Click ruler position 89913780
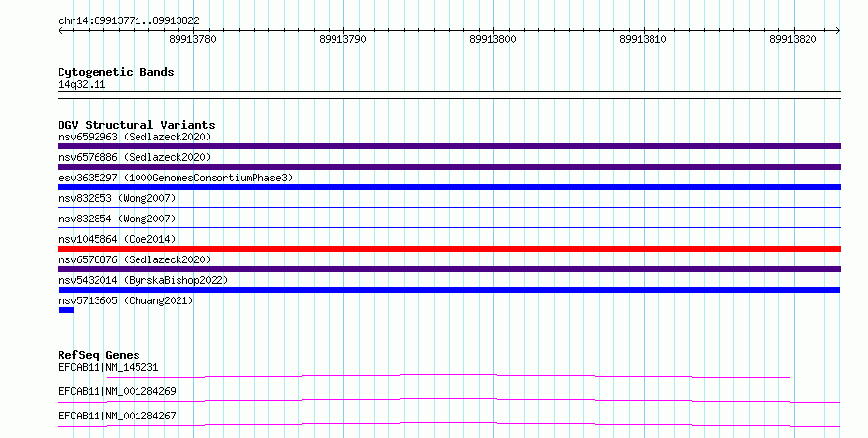Viewport: 868px width, 438px height. pos(193,39)
